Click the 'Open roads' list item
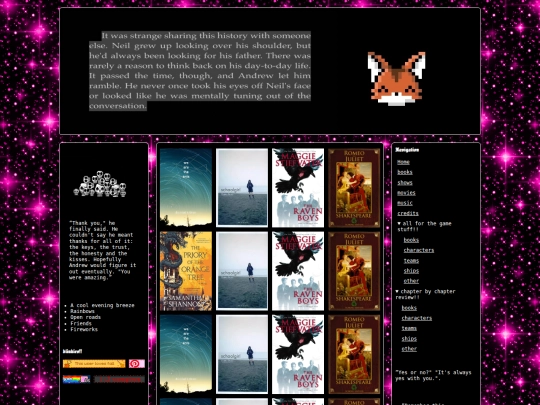 tap(85, 318)
